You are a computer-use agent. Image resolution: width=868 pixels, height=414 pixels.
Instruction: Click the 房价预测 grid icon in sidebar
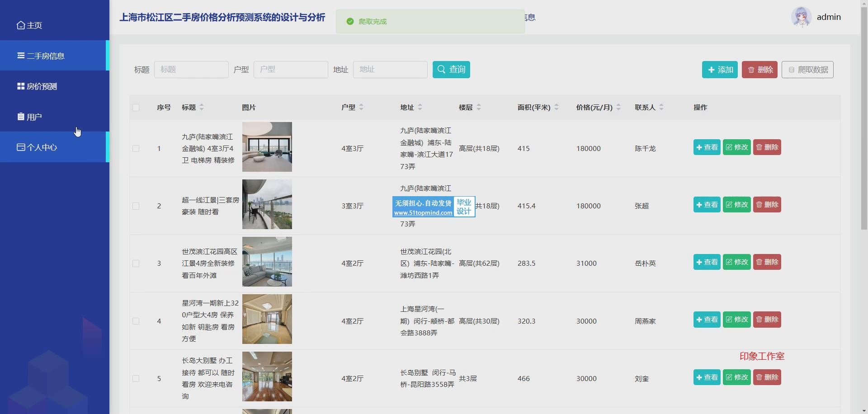tap(21, 86)
